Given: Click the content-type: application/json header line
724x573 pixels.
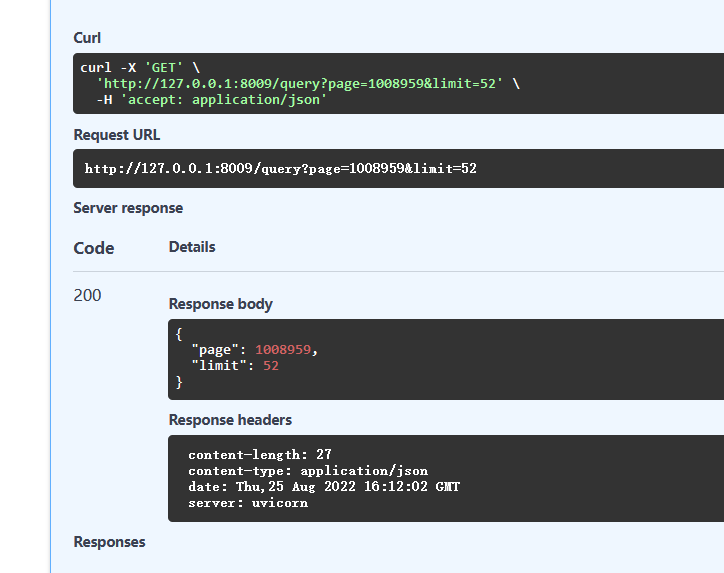Looking at the screenshot, I should click(x=308, y=471).
